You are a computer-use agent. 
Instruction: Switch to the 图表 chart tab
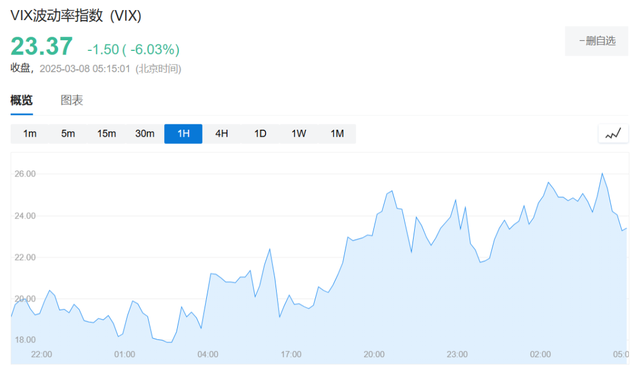pyautogui.click(x=72, y=100)
